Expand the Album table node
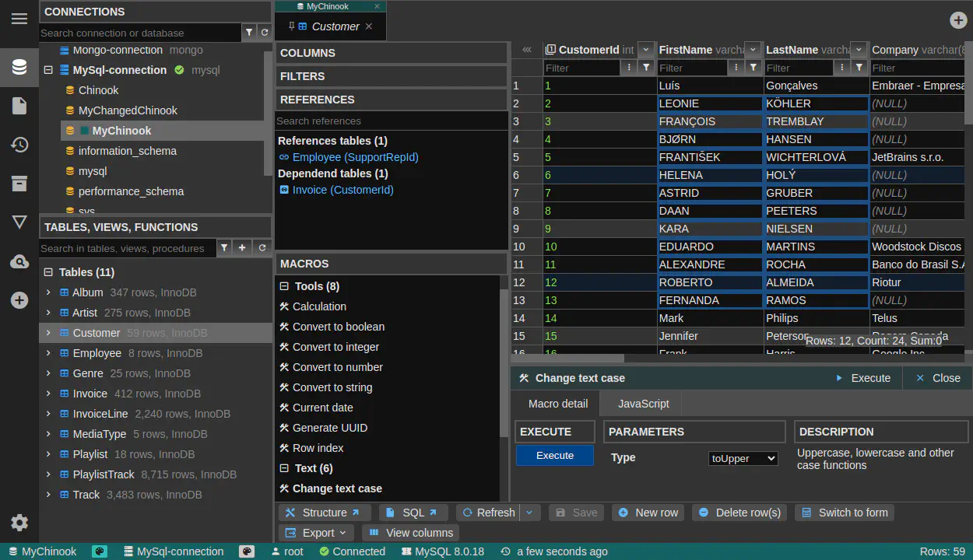 (x=48, y=292)
